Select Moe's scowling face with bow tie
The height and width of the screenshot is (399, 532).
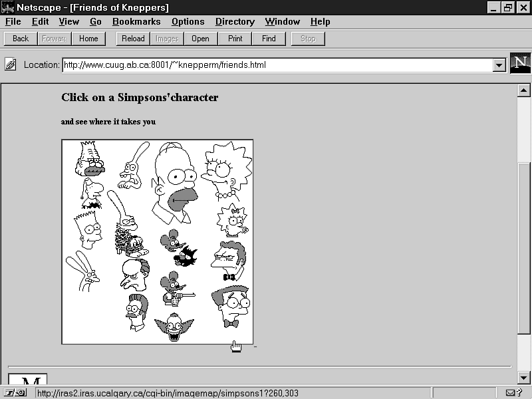229,261
